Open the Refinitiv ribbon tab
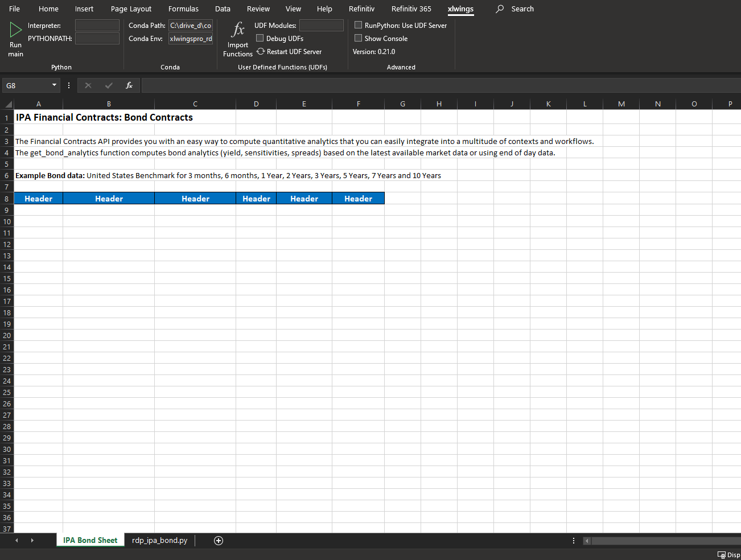The width and height of the screenshot is (741, 560). coord(362,9)
